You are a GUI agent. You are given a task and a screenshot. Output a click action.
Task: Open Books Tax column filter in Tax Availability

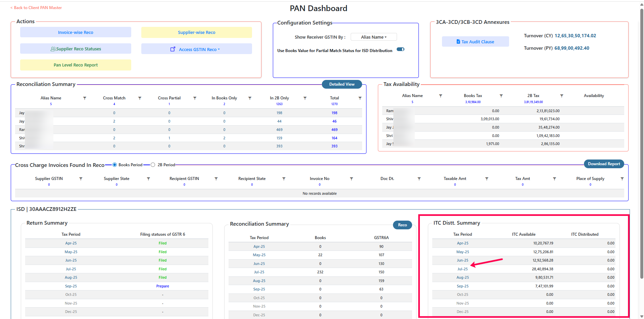click(501, 96)
